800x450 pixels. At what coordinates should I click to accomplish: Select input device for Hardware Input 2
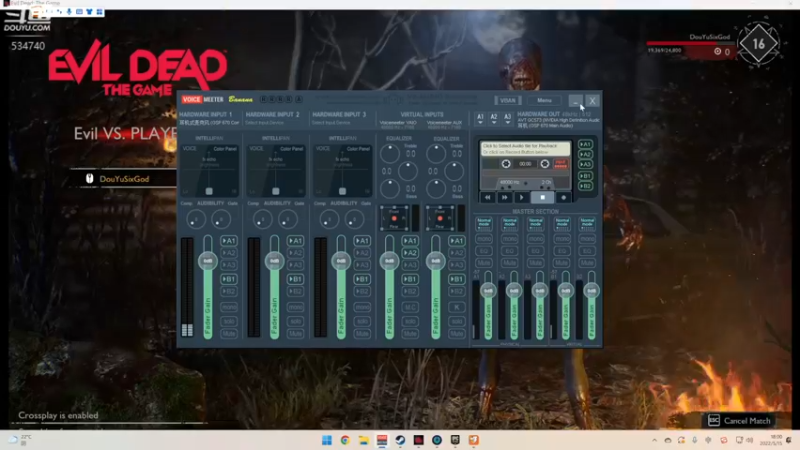point(264,123)
